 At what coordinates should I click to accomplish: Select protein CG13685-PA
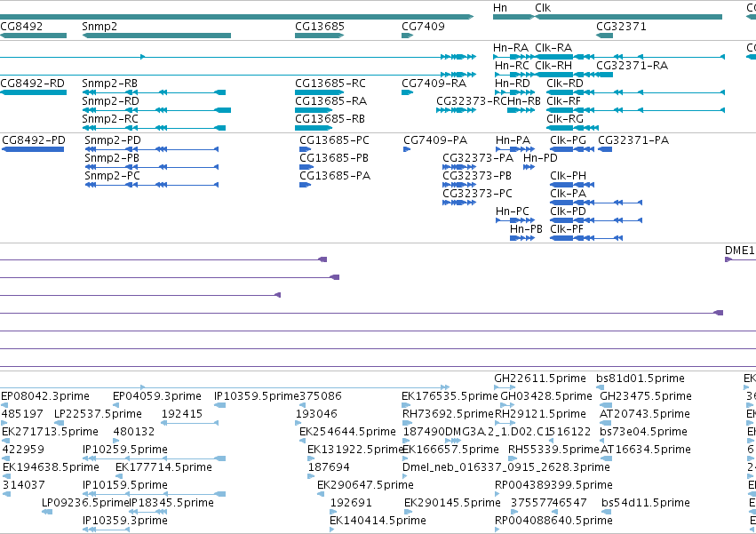click(335, 176)
